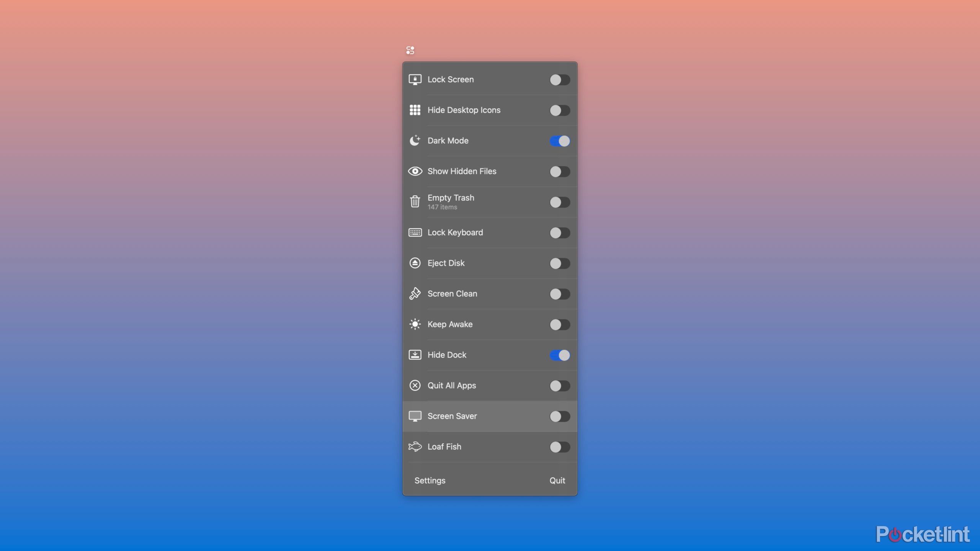Select the Hide Dock menu row label

point(447,355)
